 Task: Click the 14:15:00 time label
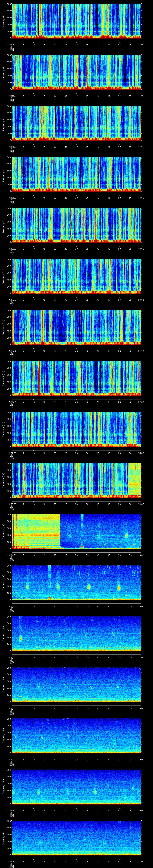point(12,96)
